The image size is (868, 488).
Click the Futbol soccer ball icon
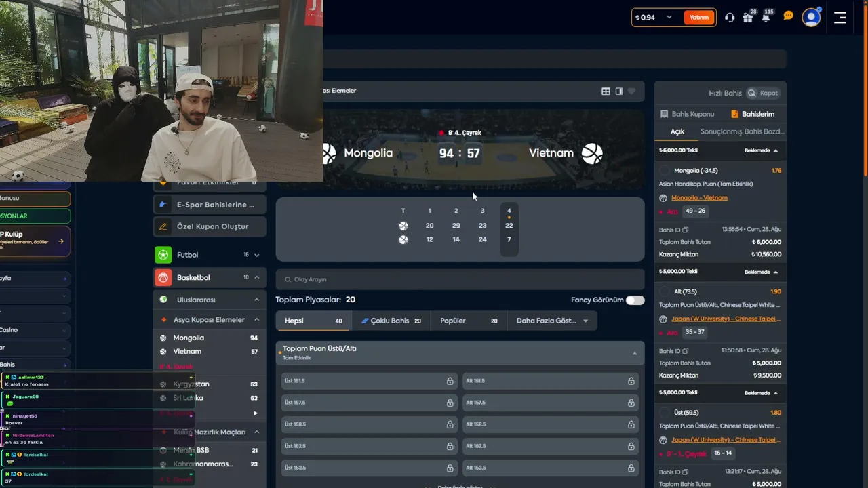click(x=163, y=255)
